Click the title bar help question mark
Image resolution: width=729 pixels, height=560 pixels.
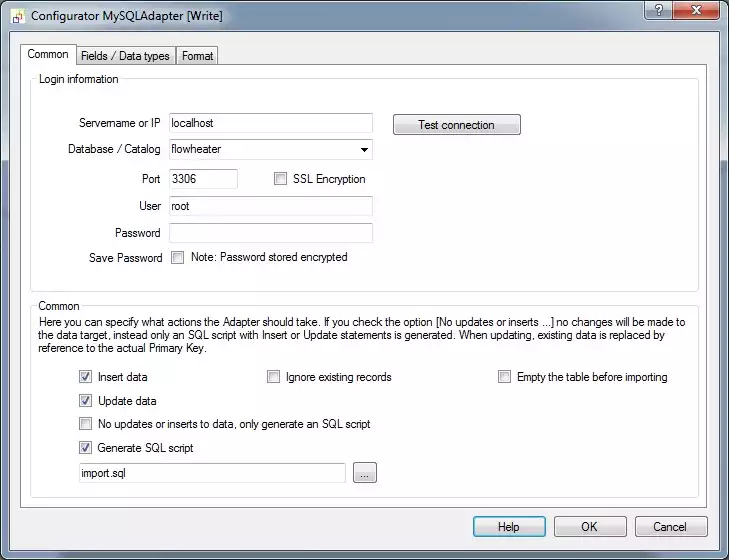coord(658,11)
